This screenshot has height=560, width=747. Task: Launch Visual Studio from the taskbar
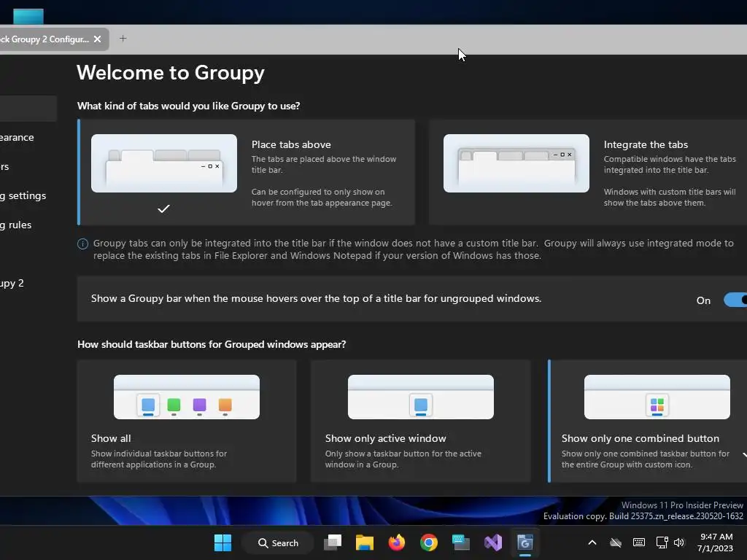click(493, 542)
